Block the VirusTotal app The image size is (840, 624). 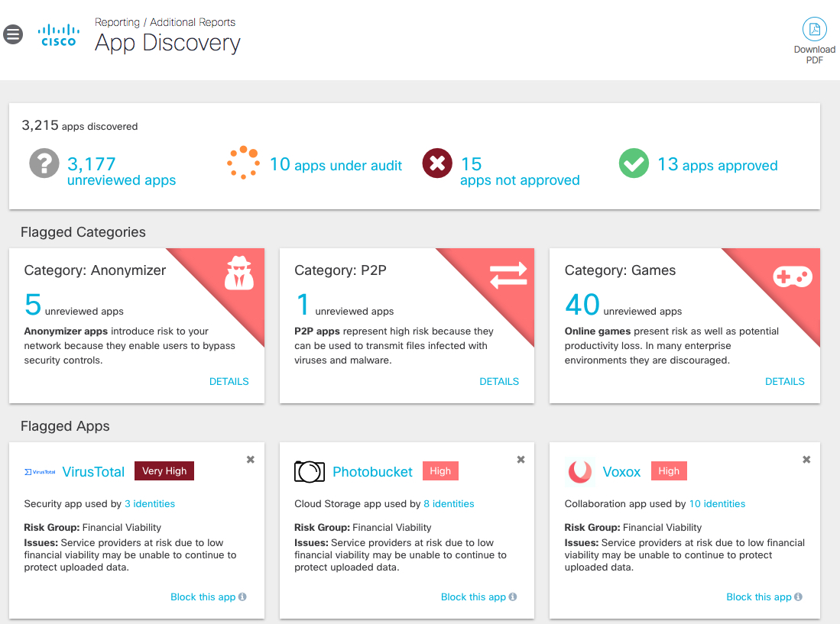tap(203, 597)
